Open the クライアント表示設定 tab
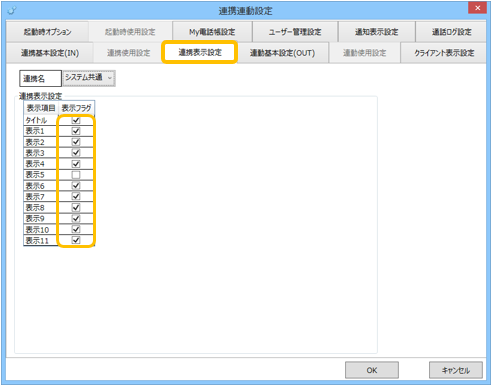Screen dimensions: 492x386 pos(444,53)
